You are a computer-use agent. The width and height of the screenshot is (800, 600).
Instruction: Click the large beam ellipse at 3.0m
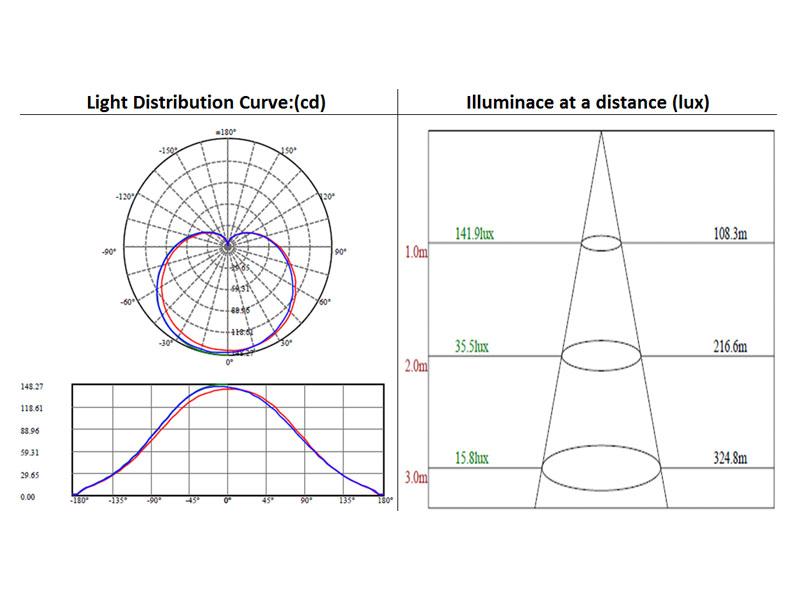coord(601,467)
